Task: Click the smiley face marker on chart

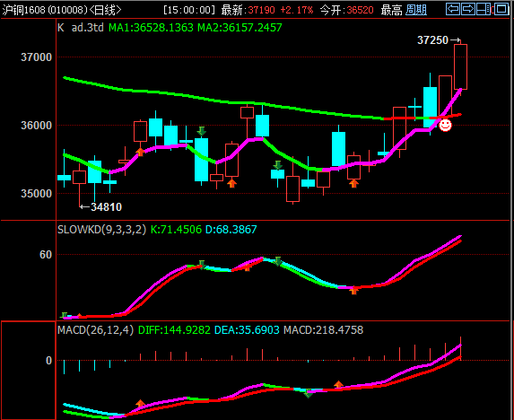Action: (x=445, y=126)
